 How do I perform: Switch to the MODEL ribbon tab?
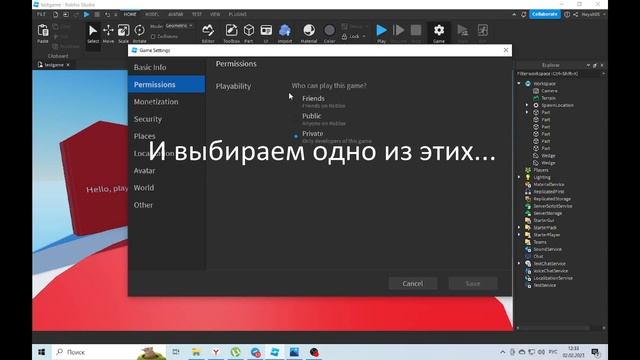[152, 14]
